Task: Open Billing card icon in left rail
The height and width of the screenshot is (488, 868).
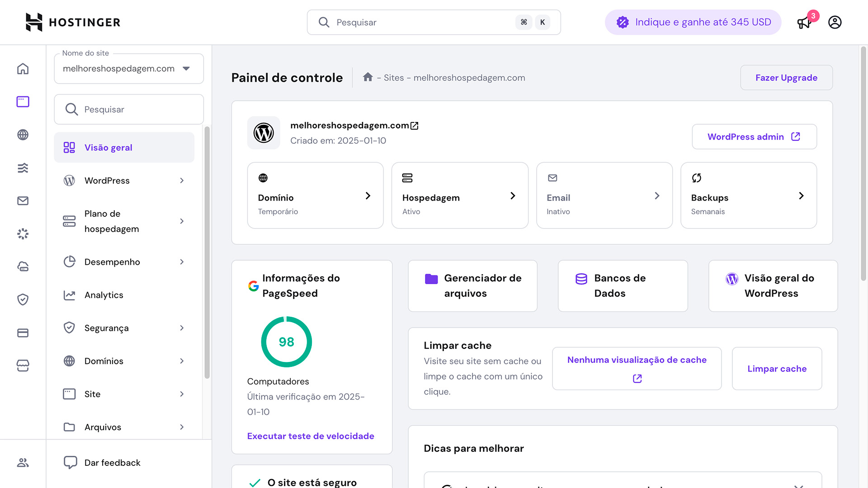Action: coord(23,333)
